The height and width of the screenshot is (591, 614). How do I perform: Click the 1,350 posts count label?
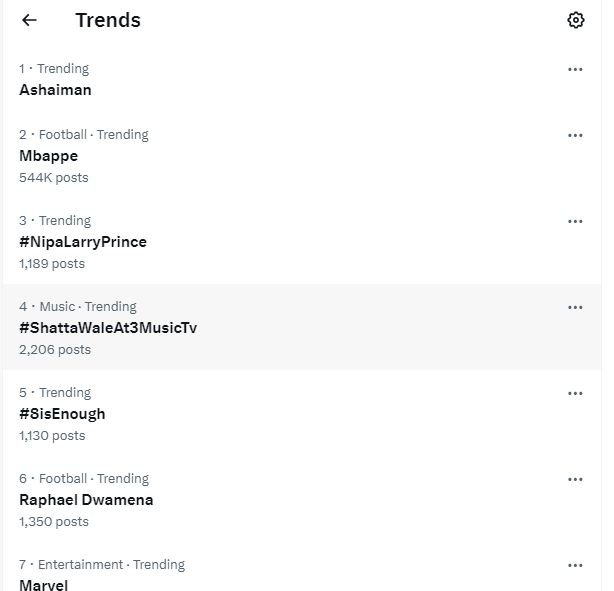coord(54,522)
